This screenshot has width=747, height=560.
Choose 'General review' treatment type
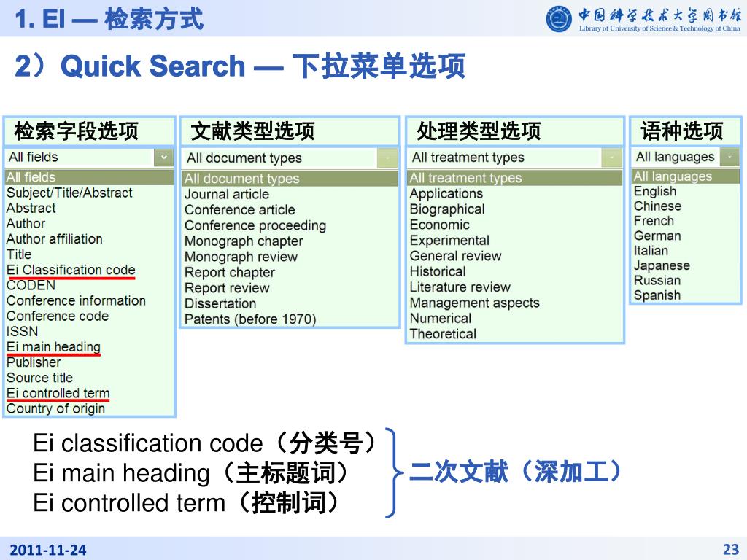tap(455, 256)
